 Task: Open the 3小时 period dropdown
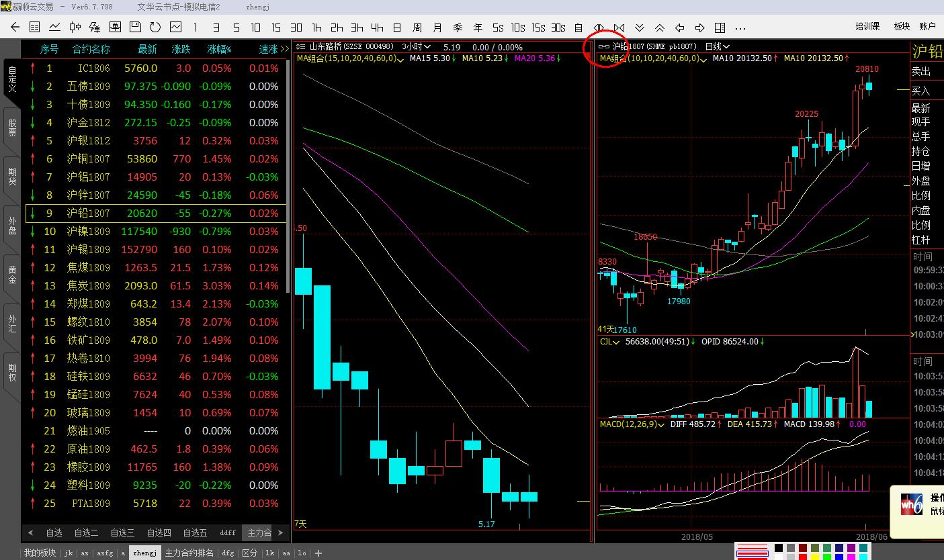pyautogui.click(x=417, y=47)
